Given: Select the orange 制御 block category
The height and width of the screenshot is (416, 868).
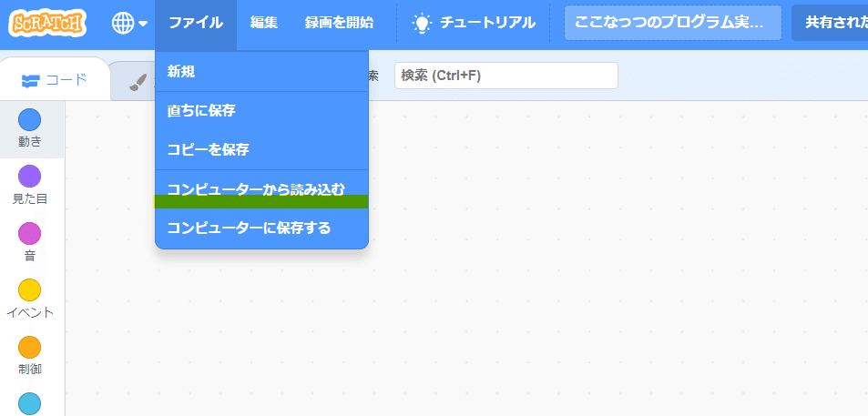Looking at the screenshot, I should click(x=29, y=356).
